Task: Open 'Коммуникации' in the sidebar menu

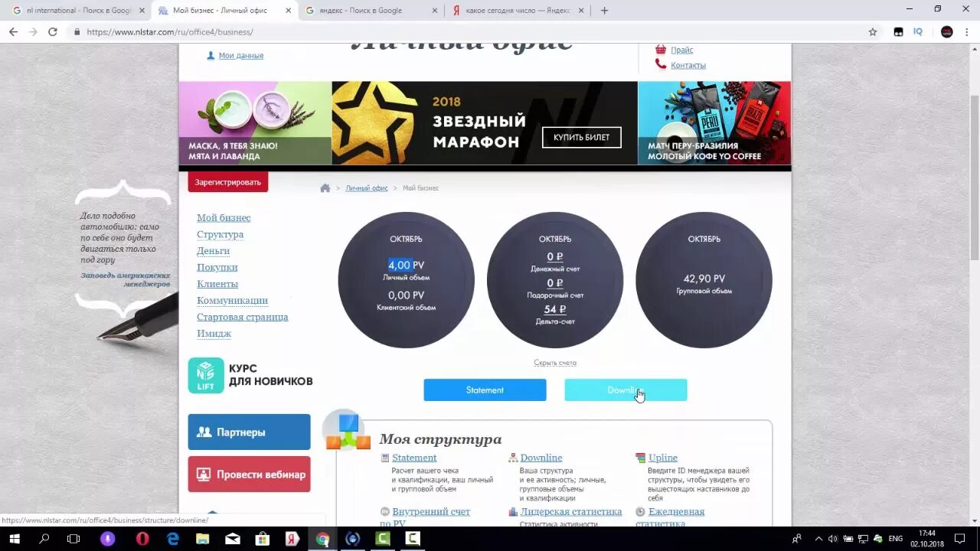Action: (x=232, y=301)
